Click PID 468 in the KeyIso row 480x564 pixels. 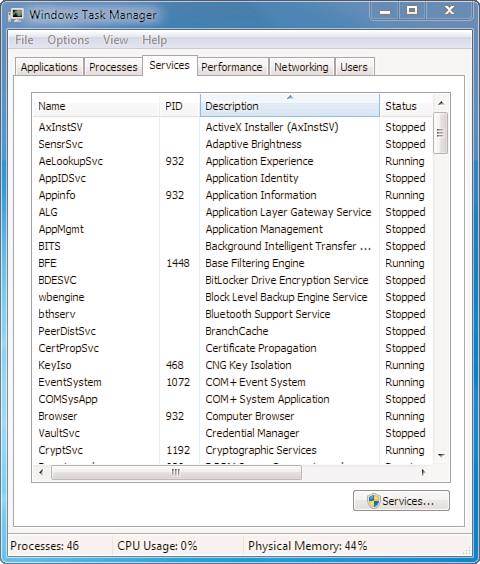coord(175,365)
